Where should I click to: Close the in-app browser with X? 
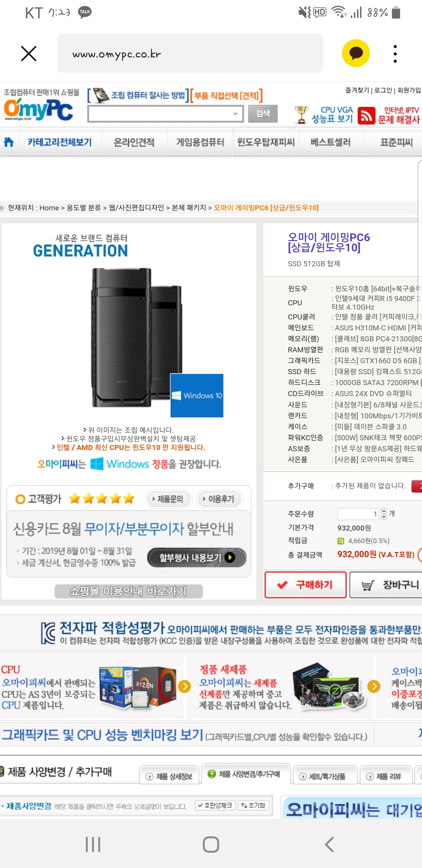(x=29, y=54)
